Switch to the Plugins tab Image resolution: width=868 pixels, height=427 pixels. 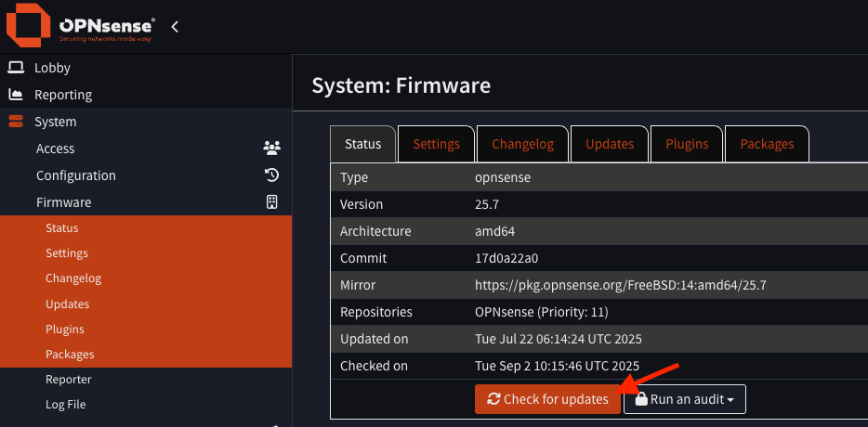(687, 144)
